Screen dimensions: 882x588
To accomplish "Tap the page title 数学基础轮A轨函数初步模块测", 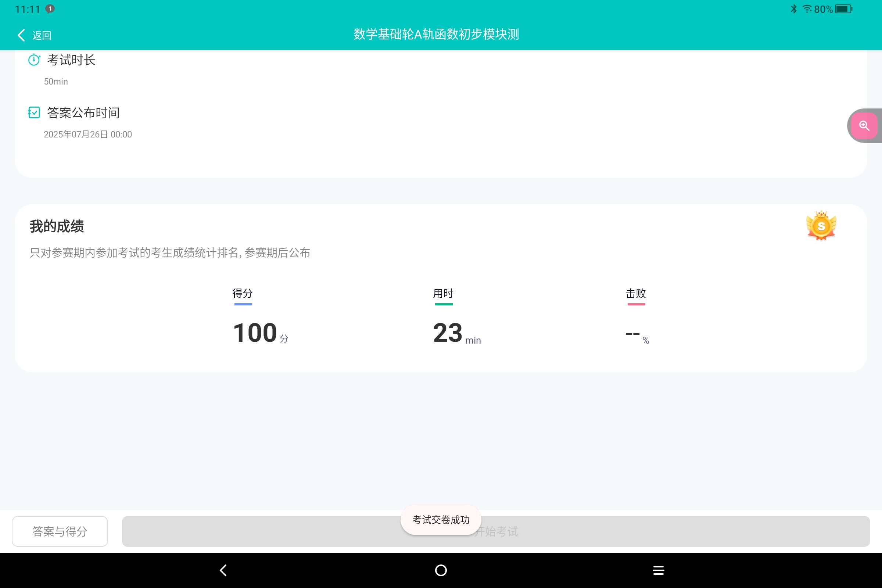I will pyautogui.click(x=437, y=34).
